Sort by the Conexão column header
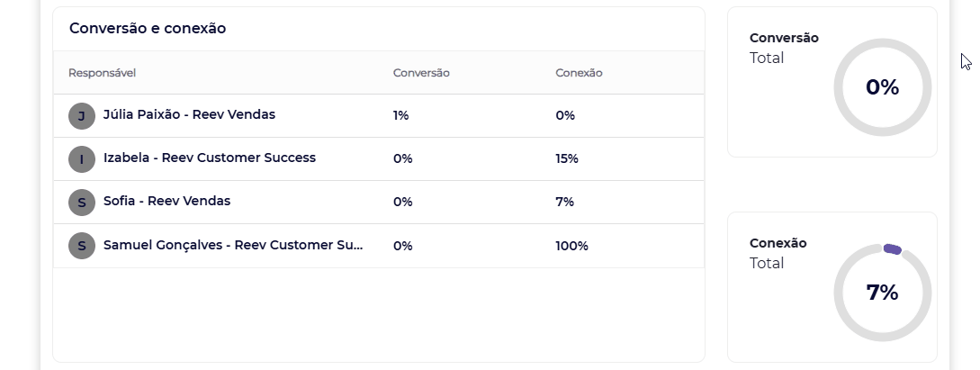 click(579, 73)
